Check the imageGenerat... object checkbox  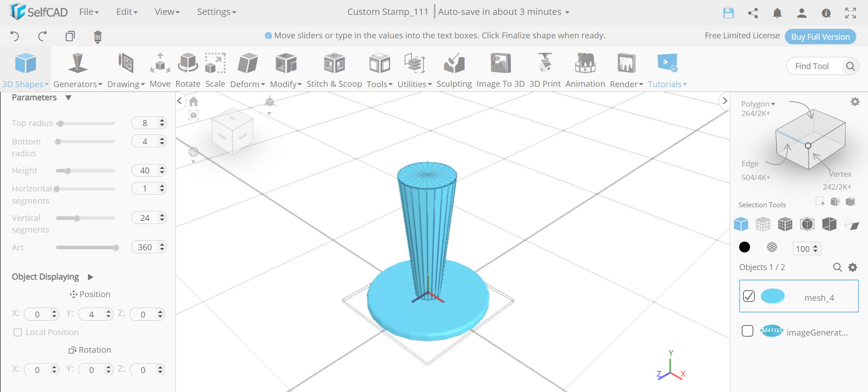pos(747,331)
